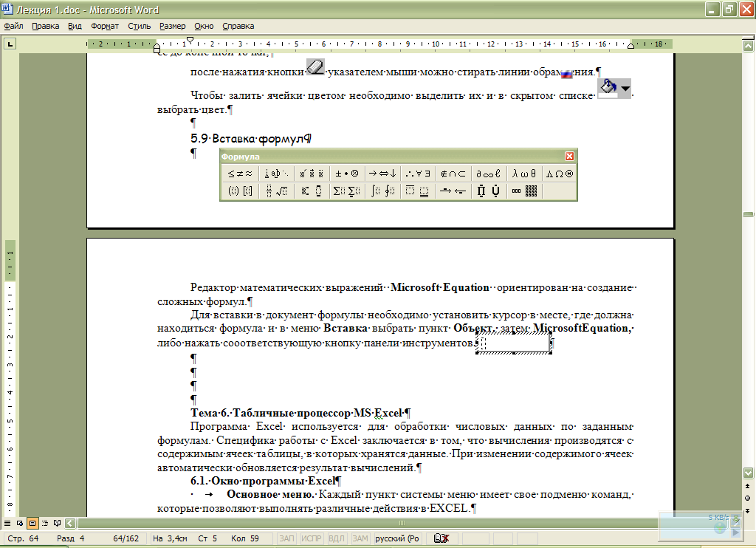Open the underbar and overbar templates palette
The height and width of the screenshot is (548, 756).
click(x=418, y=191)
